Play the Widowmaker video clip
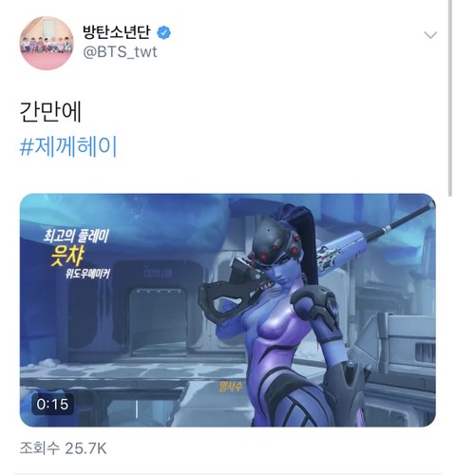This screenshot has width=456, height=476. click(228, 310)
